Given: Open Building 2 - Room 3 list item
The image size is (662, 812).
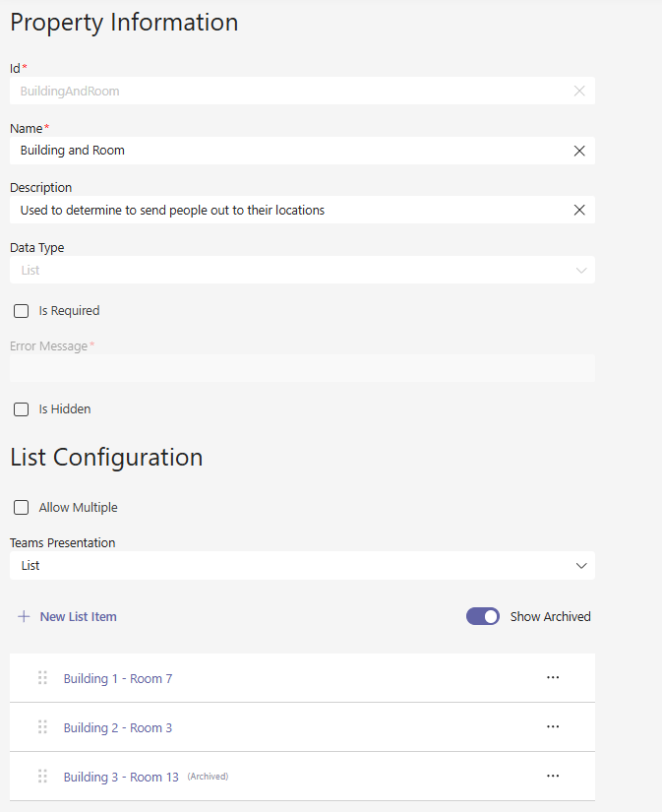Looking at the screenshot, I should coord(118,727).
